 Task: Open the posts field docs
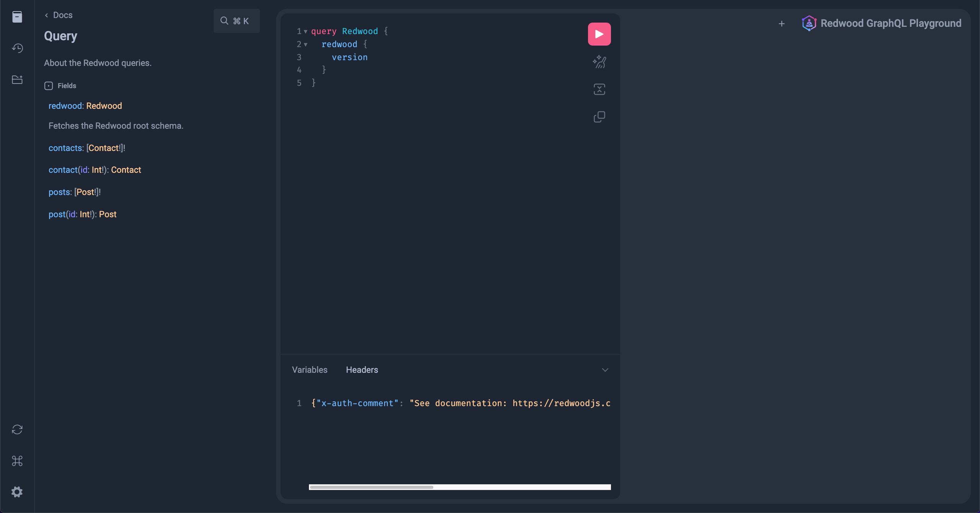click(x=59, y=192)
